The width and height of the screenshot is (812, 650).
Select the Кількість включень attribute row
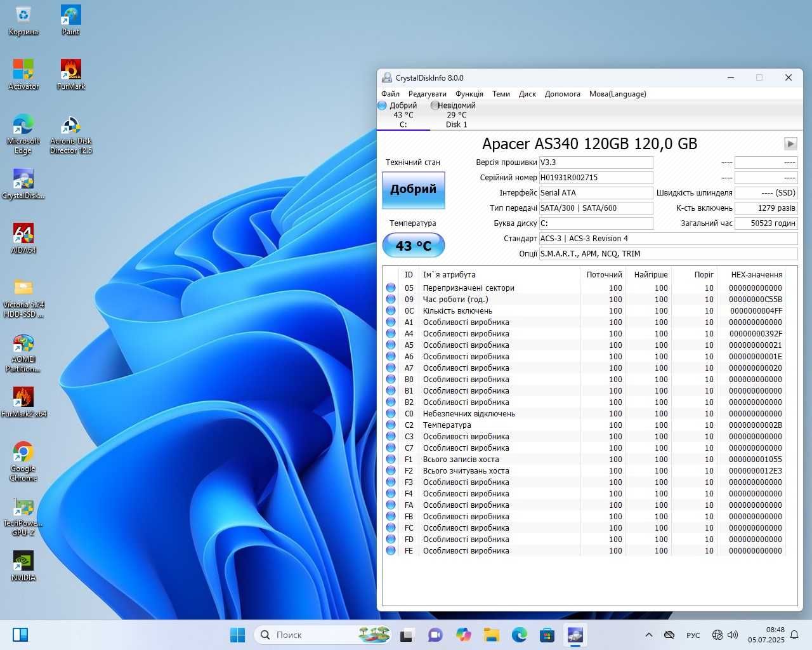coord(584,311)
